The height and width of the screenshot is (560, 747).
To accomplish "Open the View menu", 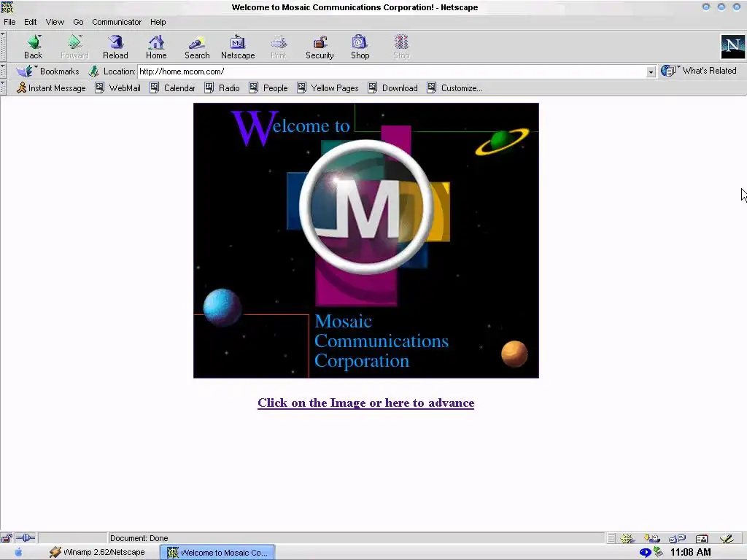I will click(55, 22).
